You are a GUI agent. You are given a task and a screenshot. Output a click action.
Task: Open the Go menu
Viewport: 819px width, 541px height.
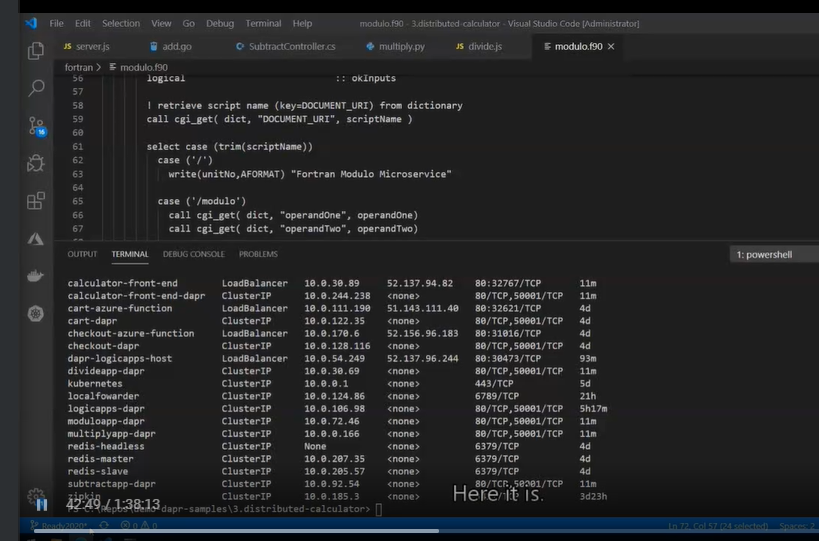point(189,23)
